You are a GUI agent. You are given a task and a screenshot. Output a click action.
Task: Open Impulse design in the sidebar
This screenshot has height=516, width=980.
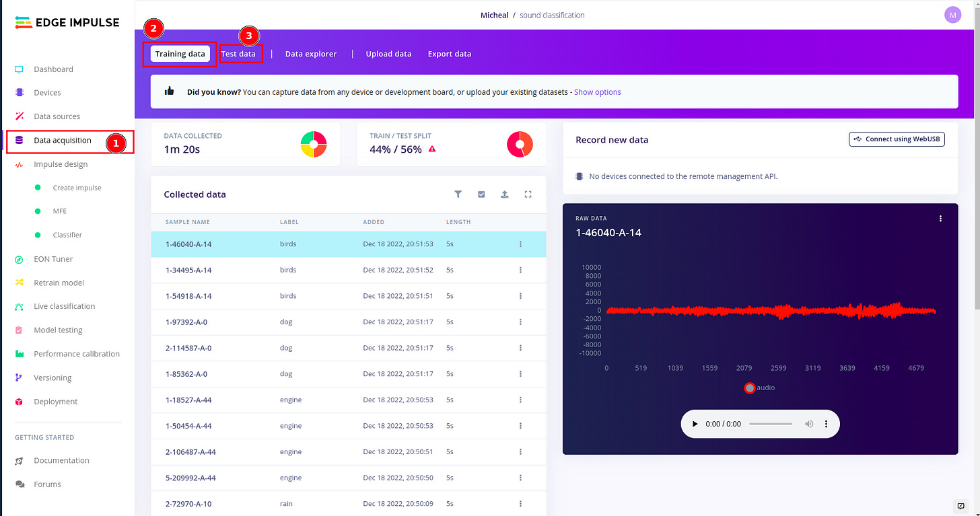coord(61,164)
